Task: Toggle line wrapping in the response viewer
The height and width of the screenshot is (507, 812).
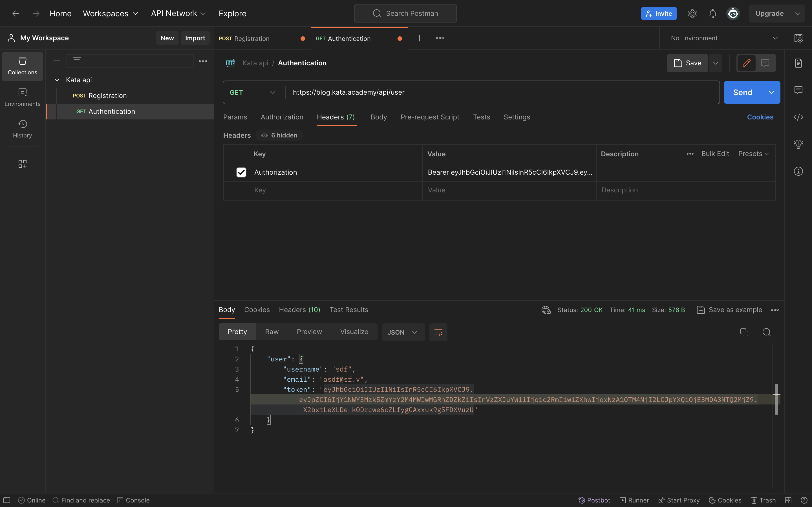Action: [438, 332]
